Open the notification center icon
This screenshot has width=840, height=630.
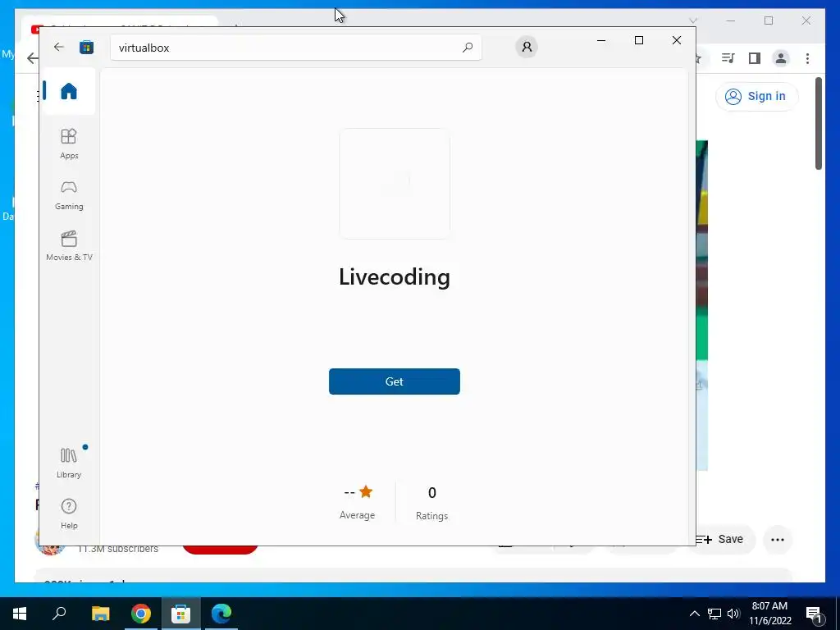click(814, 614)
